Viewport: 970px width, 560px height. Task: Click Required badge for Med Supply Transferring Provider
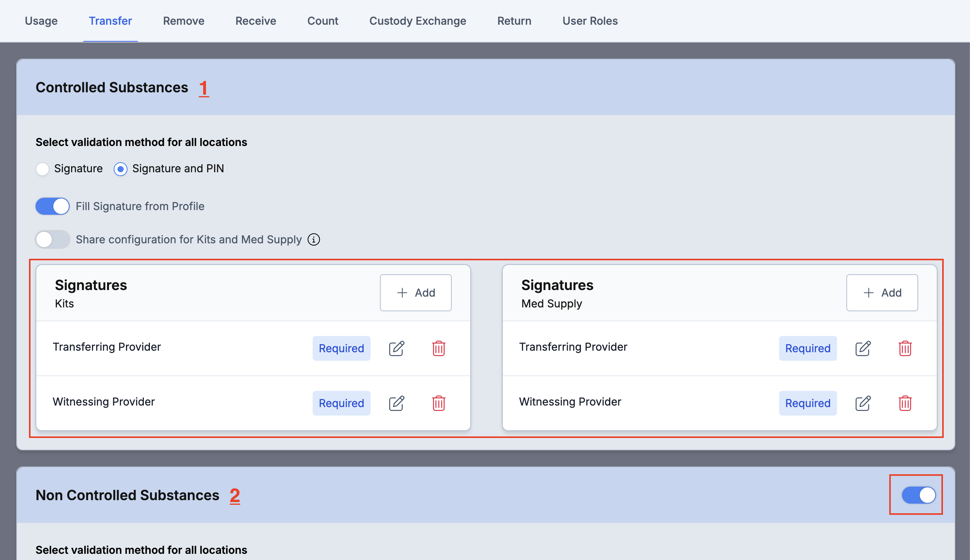click(808, 348)
